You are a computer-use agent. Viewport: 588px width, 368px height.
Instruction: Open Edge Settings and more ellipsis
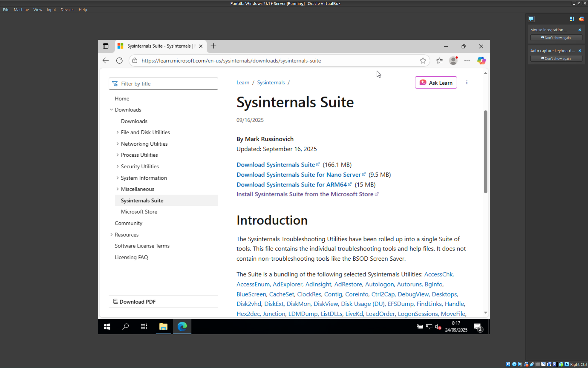point(467,60)
